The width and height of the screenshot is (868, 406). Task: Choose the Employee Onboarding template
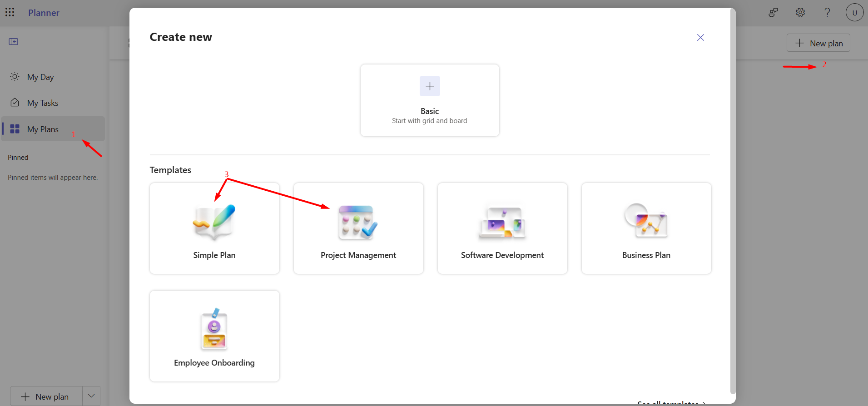[x=214, y=336]
